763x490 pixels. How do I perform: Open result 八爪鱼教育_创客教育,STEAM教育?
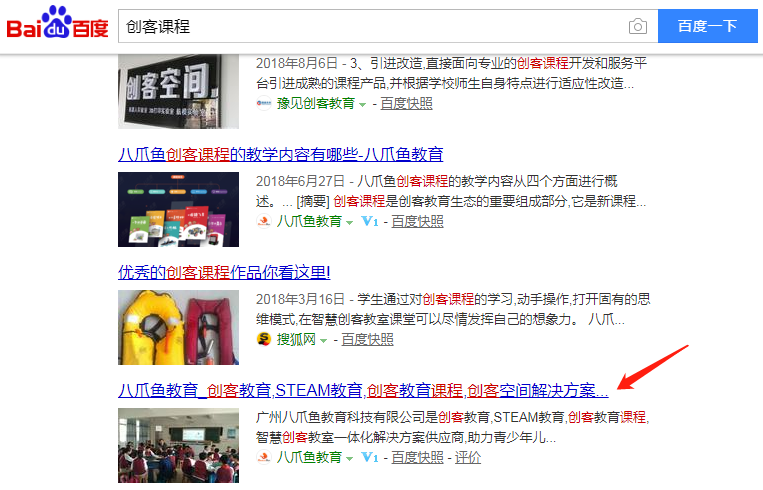coord(363,390)
